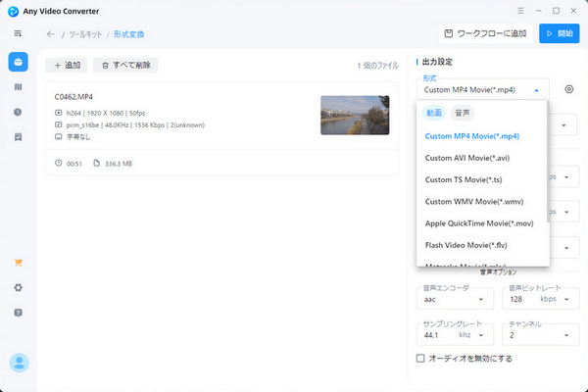This screenshot has width=588, height=392.
Task: Click the help question mark icon
Action: [x=18, y=313]
